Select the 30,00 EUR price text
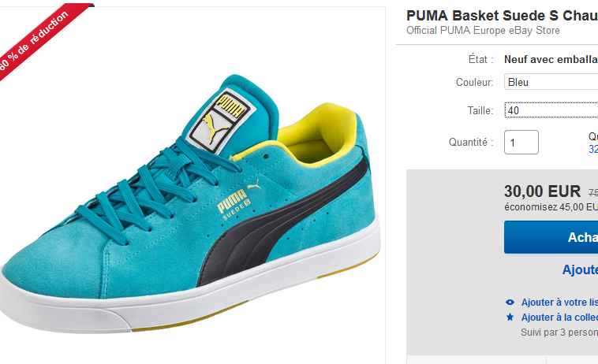 click(x=542, y=191)
